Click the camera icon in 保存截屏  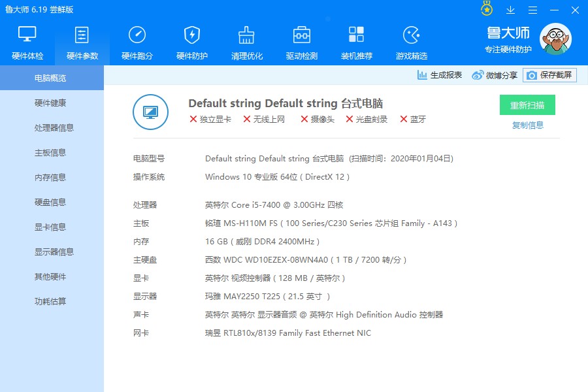coord(531,75)
